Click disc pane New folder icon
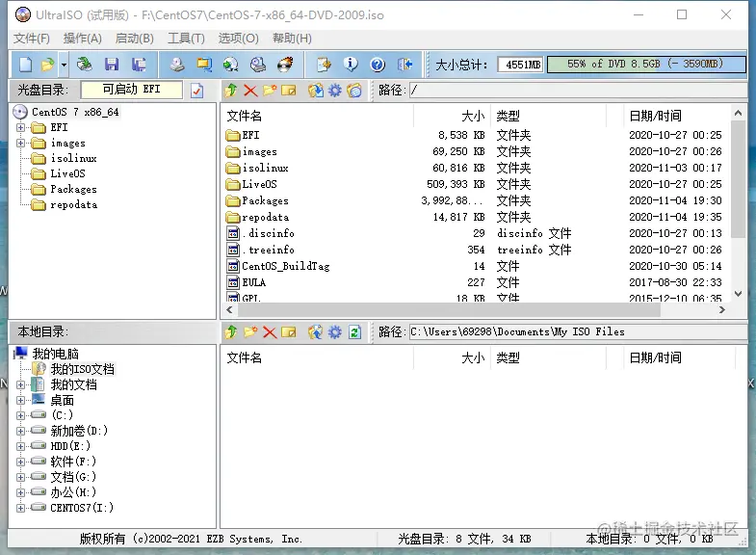Screen dimensions: 756x555 click(270, 91)
